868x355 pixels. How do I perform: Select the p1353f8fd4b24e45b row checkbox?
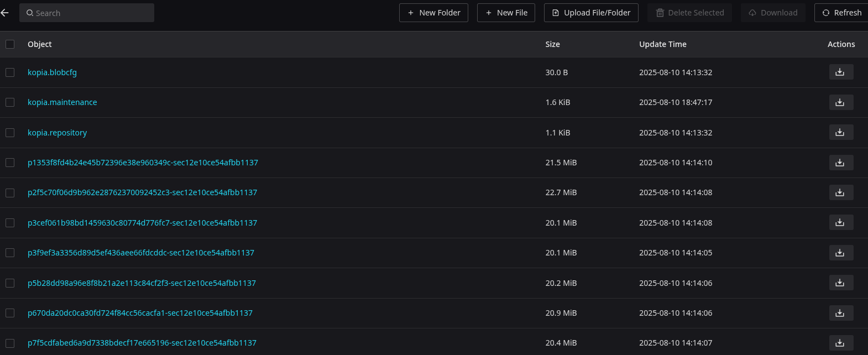coord(10,163)
